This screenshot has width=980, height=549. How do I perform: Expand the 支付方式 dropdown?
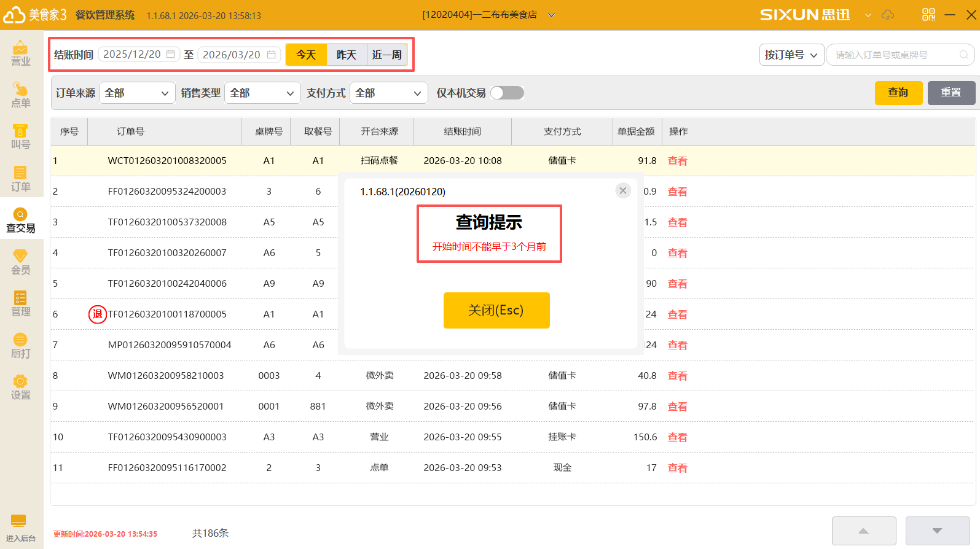(x=388, y=93)
